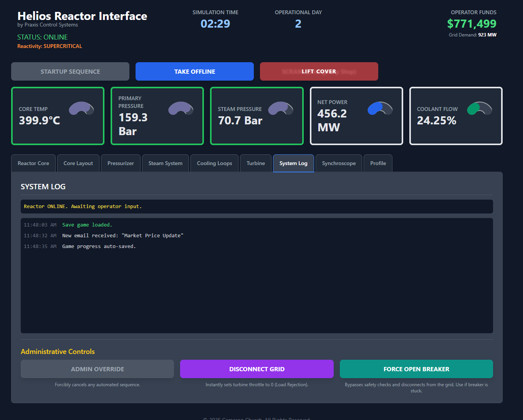Open the Pressurizer tab
The height and width of the screenshot is (420, 523).
click(121, 163)
